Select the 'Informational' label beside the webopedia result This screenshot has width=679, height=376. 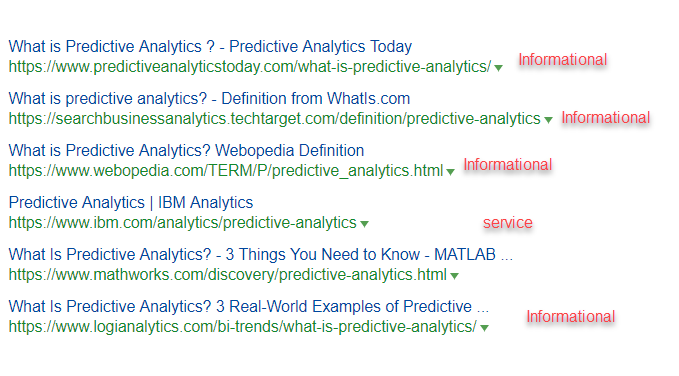pos(508,165)
